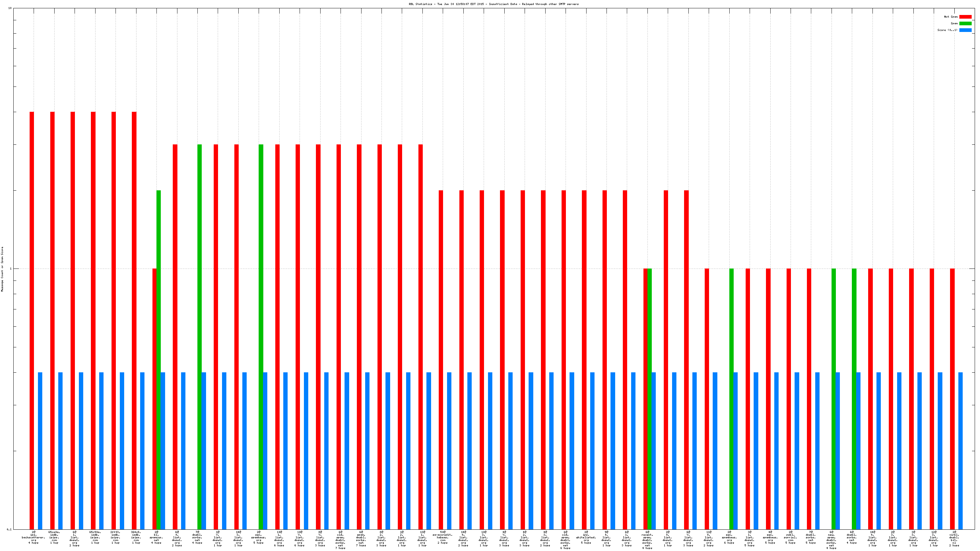The width and height of the screenshot is (980, 551).
Task: Click the y-axis value 0.1 label
Action: coord(9,529)
